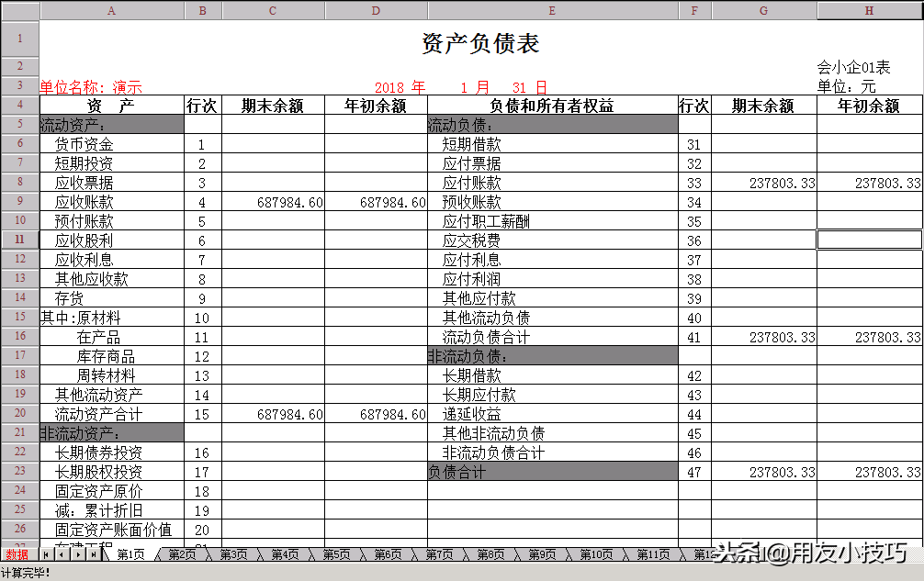Viewport: 924px width, 581px height.
Task: Select column header E
Action: click(552, 11)
